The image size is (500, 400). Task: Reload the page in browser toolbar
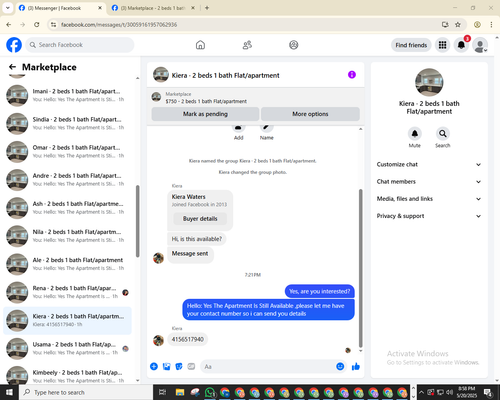pos(37,24)
